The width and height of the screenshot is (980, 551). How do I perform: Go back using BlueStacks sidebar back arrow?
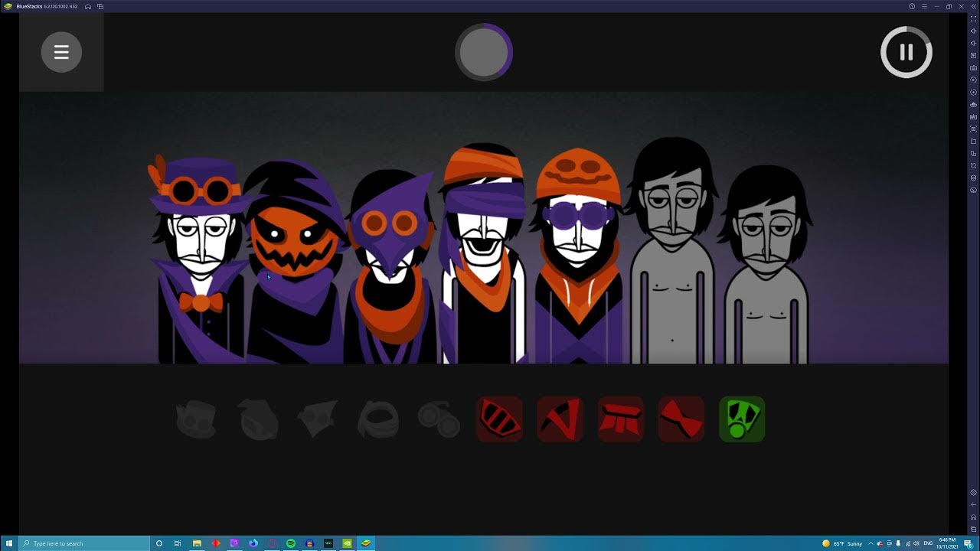[973, 504]
